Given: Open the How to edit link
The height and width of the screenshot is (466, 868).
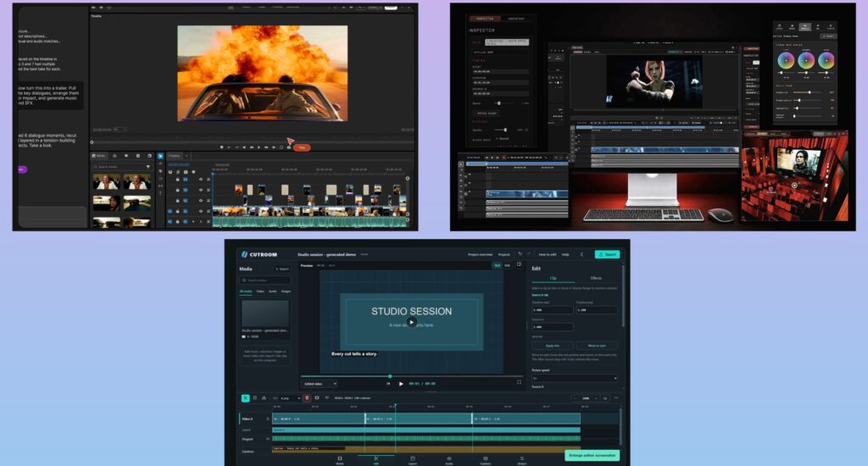Looking at the screenshot, I should (x=548, y=254).
